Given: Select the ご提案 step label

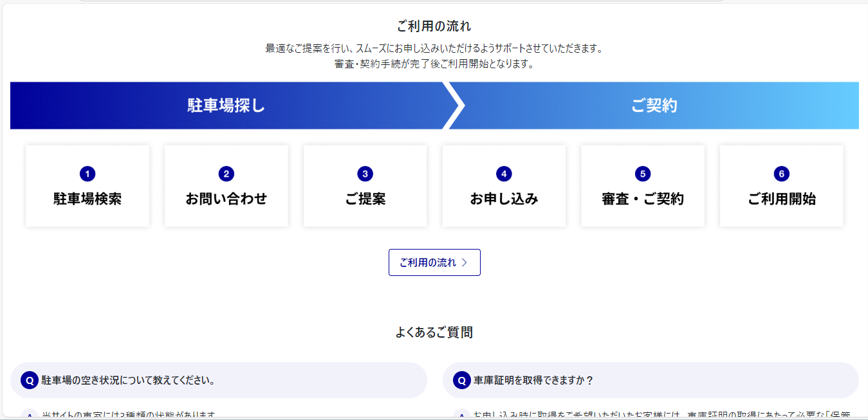Looking at the screenshot, I should click(365, 199).
